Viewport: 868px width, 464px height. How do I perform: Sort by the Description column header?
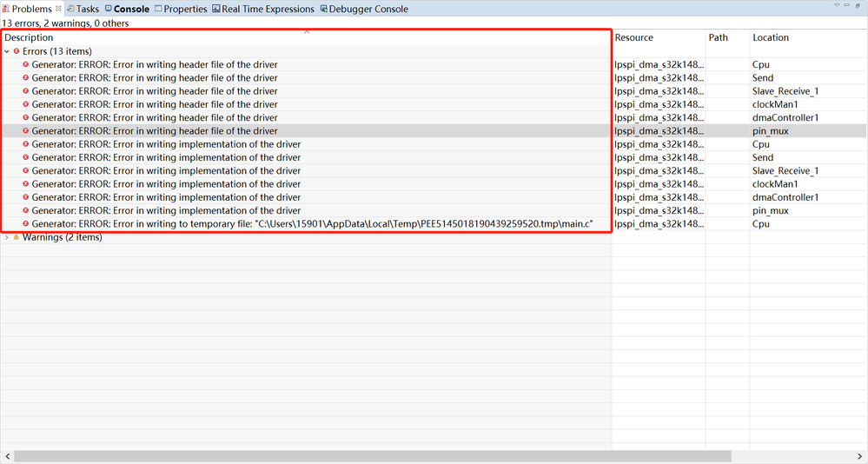[x=306, y=37]
